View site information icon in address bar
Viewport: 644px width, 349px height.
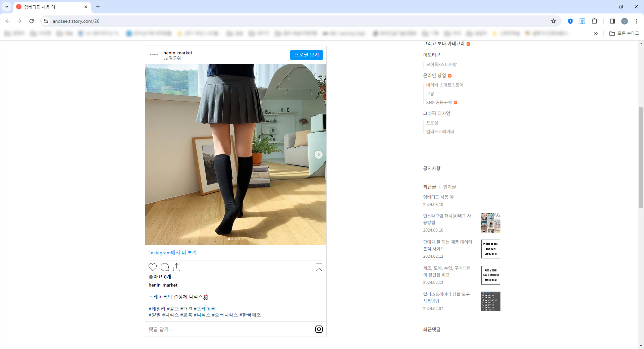coord(46,21)
